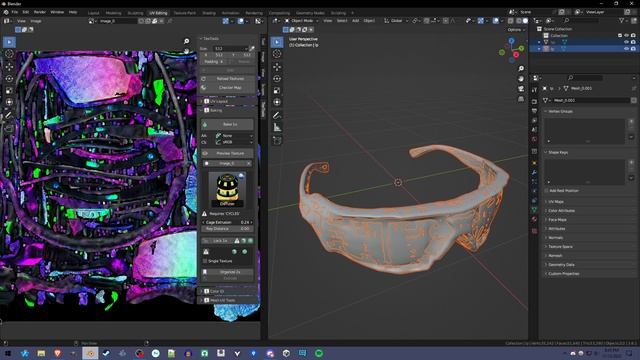Switch to the Texture Paint workspace tab
640x360 pixels.
coord(184,13)
